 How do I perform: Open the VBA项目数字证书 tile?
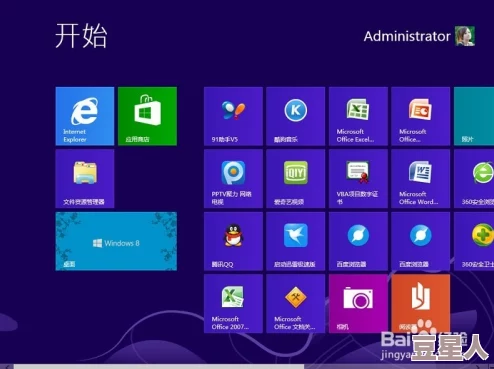358,179
